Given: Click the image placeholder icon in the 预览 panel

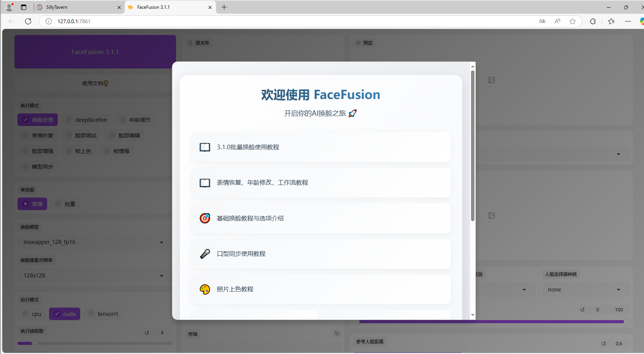Looking at the screenshot, I should 492,80.
